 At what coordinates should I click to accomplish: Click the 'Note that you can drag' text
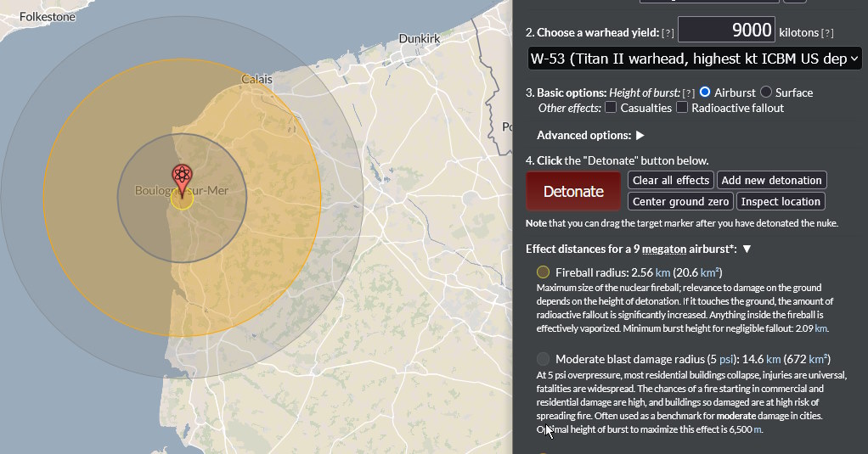[x=682, y=223]
